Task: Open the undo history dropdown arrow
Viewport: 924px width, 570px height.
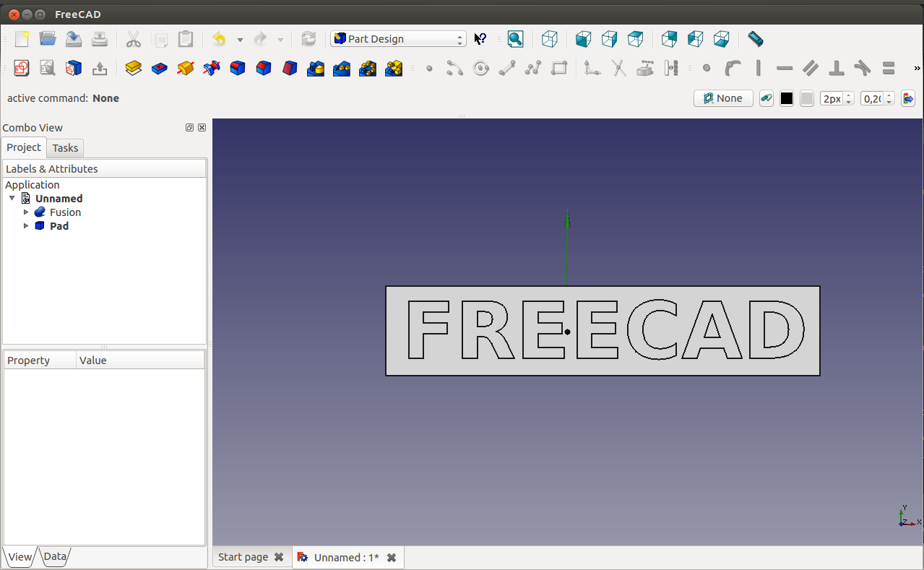Action: [240, 40]
